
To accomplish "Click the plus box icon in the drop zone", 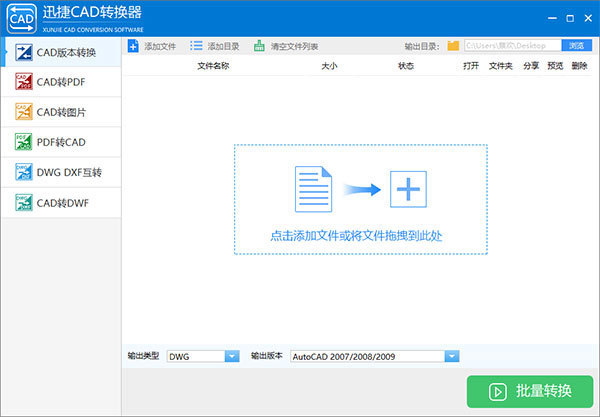I will tap(408, 189).
